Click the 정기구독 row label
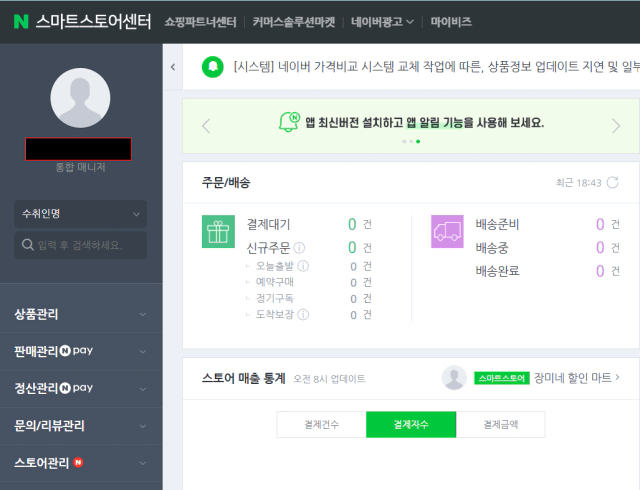Image resolution: width=640 pixels, height=490 pixels. click(275, 298)
